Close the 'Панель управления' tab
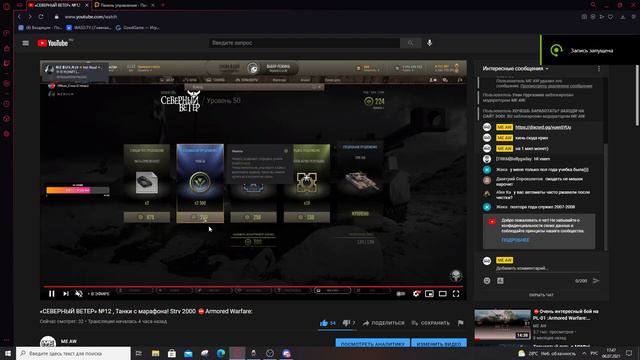 (x=153, y=5)
